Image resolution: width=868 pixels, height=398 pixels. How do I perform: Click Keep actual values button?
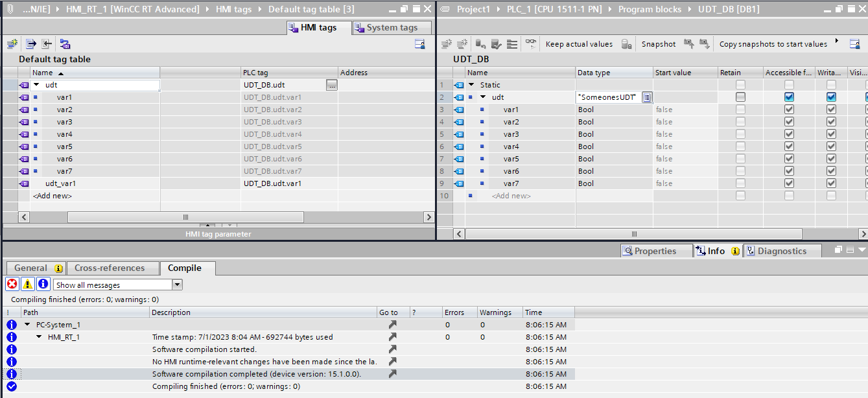point(579,44)
